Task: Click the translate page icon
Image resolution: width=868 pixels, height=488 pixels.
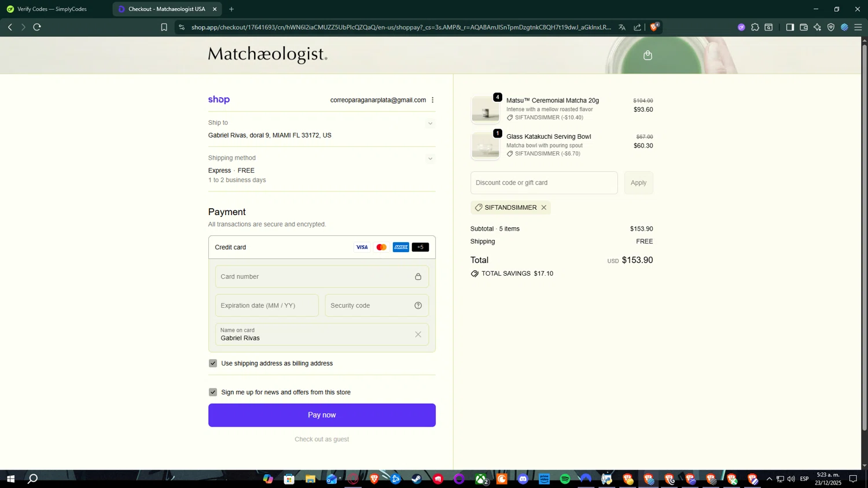Action: point(622,27)
